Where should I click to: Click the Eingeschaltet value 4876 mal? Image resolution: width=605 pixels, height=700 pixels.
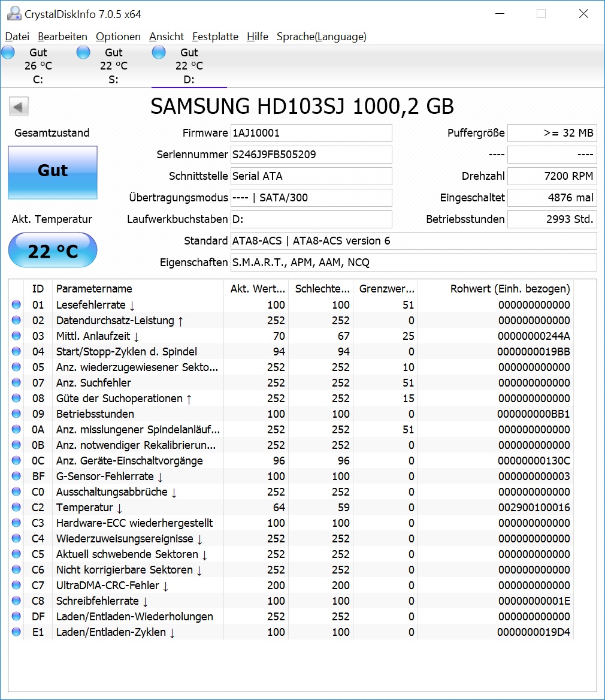tap(552, 198)
